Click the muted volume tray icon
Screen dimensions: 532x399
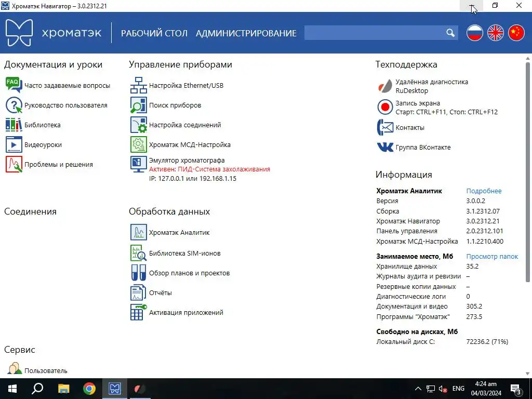pyautogui.click(x=443, y=389)
